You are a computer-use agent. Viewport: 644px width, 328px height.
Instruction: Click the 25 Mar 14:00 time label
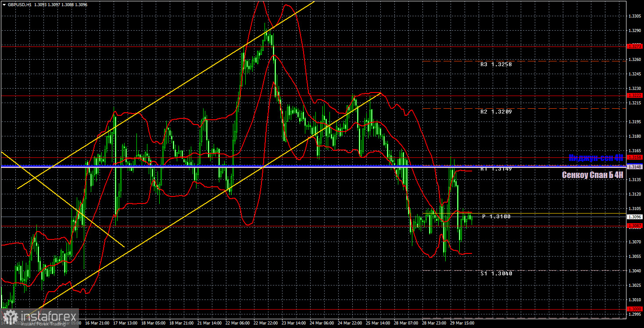click(x=379, y=323)
